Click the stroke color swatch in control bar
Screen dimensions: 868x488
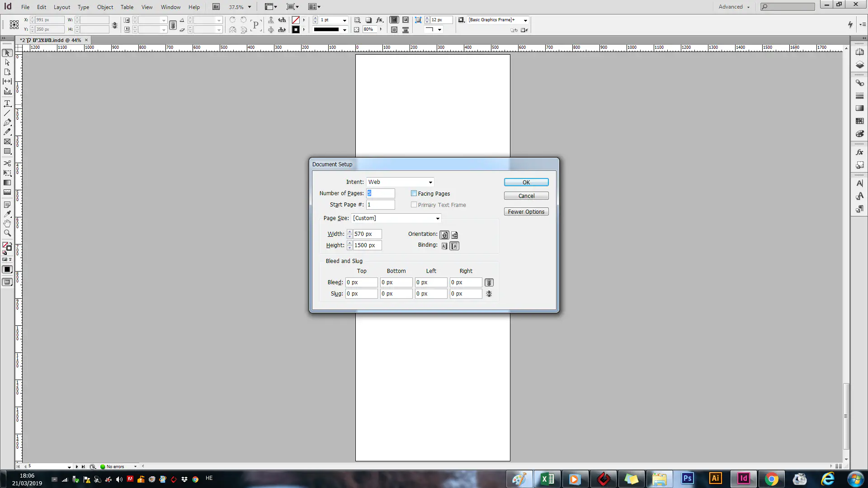[296, 30]
